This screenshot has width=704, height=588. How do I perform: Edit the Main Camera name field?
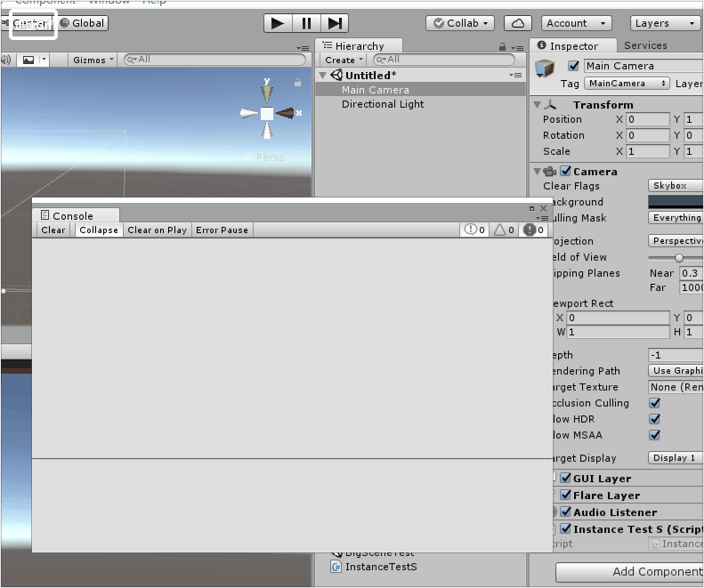(643, 66)
